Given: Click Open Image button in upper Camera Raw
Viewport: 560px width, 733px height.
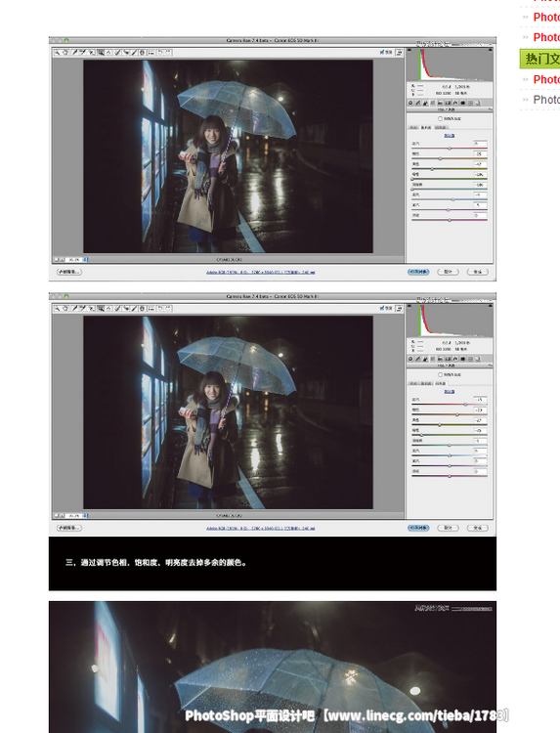Looking at the screenshot, I should pos(418,272).
